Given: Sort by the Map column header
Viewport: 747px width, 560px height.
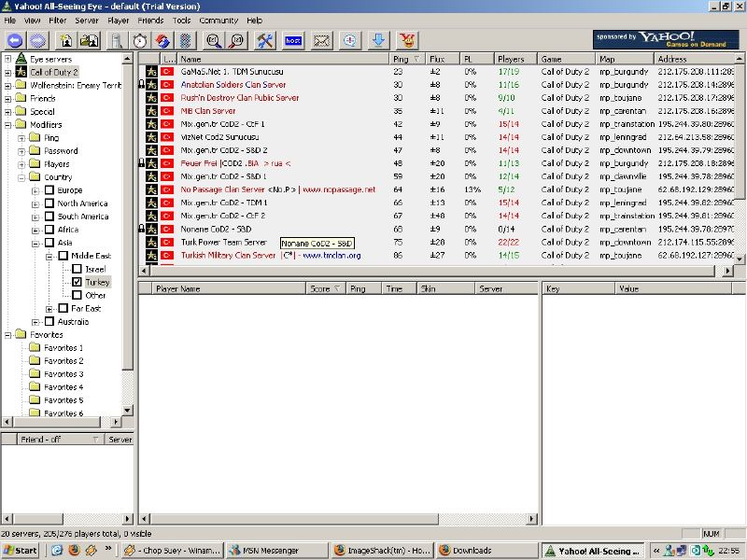Looking at the screenshot, I should (x=624, y=59).
